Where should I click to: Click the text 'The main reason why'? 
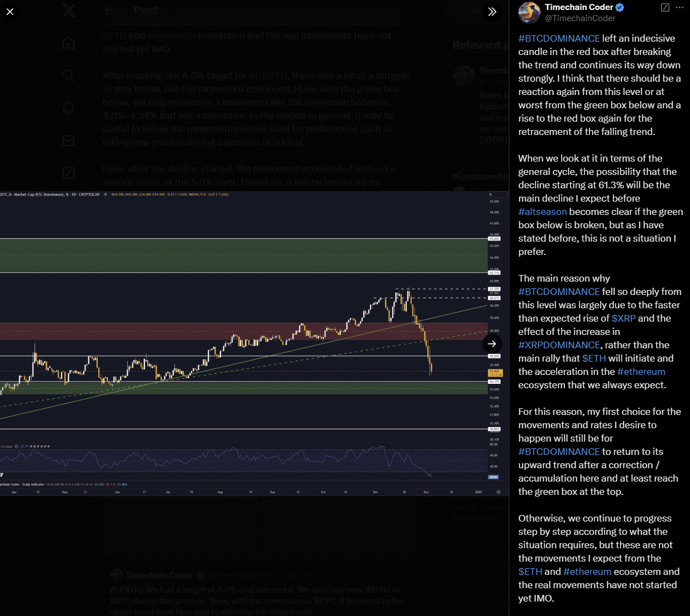[564, 278]
